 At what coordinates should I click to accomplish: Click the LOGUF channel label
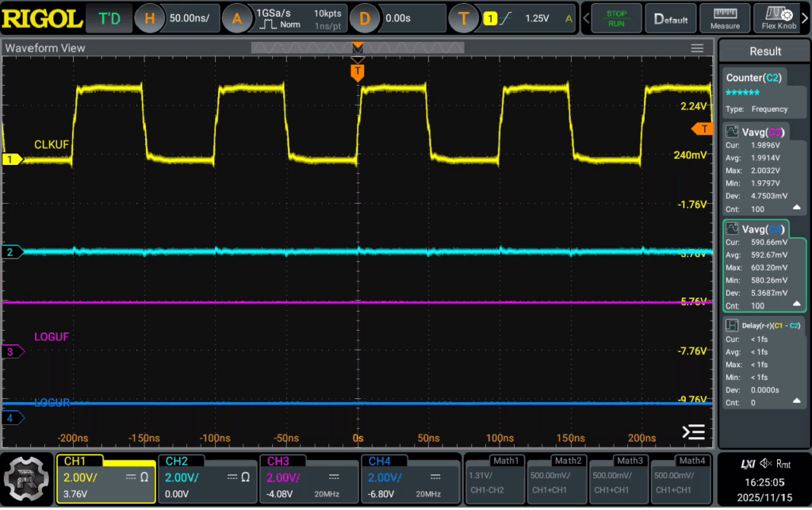click(52, 337)
